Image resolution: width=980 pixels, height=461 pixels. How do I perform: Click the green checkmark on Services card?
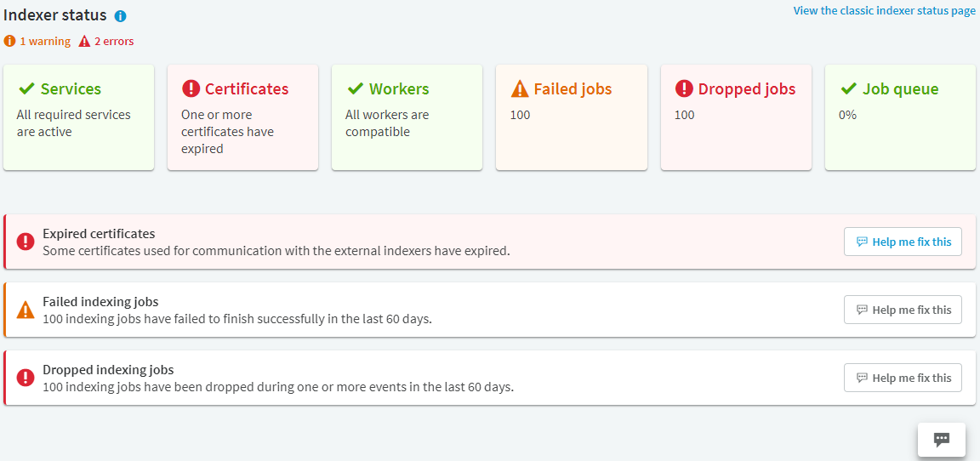click(x=26, y=88)
